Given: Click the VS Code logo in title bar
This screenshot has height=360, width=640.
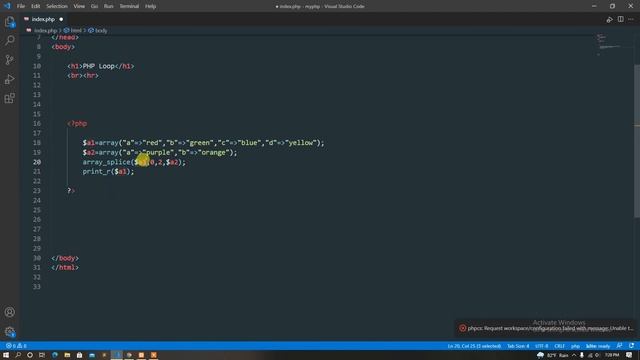Looking at the screenshot, I should tap(7, 6).
